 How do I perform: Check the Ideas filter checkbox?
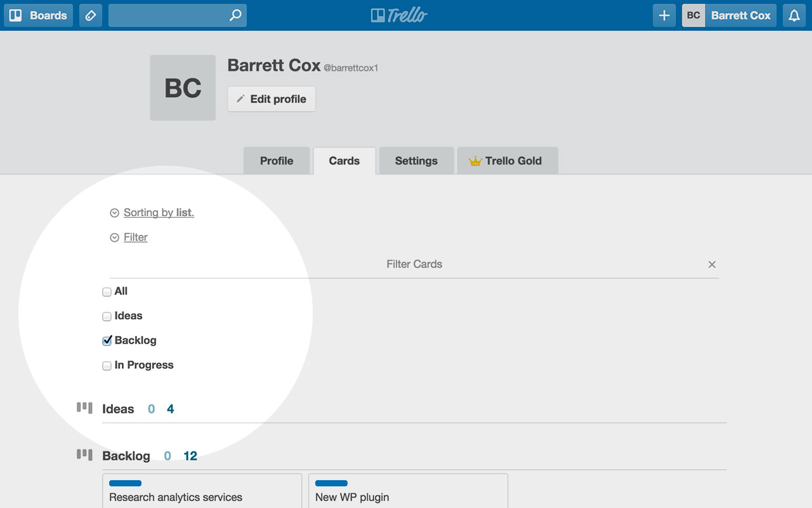pos(107,316)
